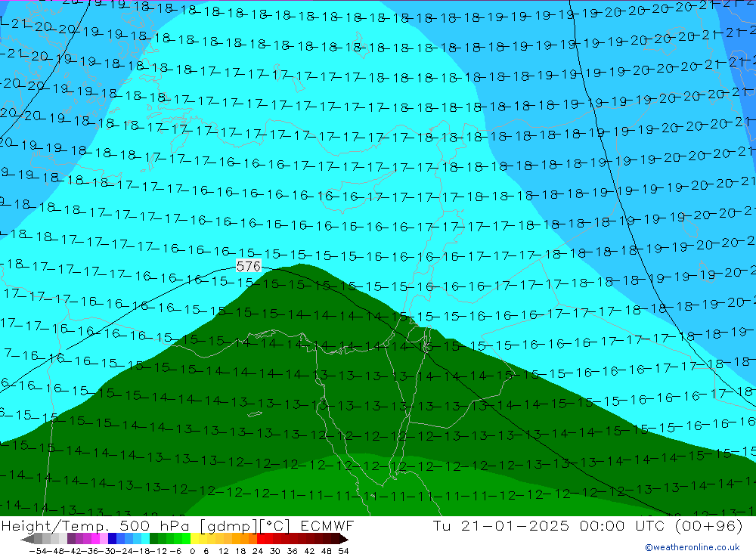Click the 'Tu 21-01-2025 00:00 UTC' date text
Image resolution: width=756 pixels, height=554 pixels.
(549, 525)
